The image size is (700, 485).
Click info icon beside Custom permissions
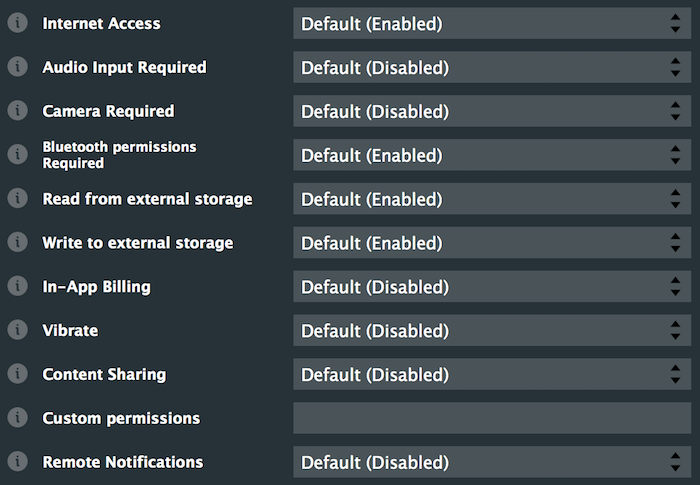17,418
